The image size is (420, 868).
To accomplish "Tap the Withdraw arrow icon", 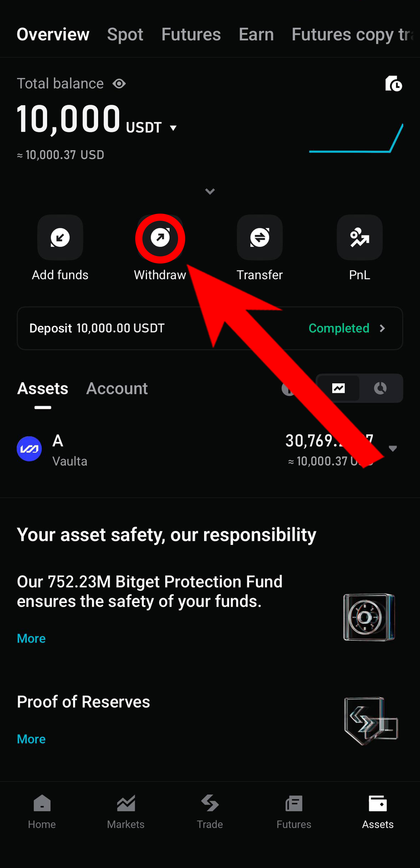I will pyautogui.click(x=160, y=238).
